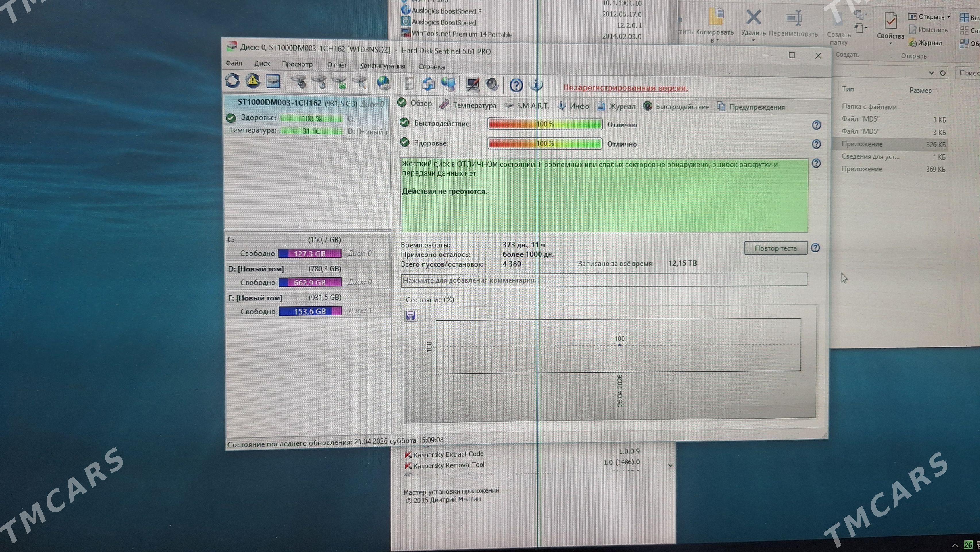The height and width of the screenshot is (552, 980).
Task: Expand the Explorer address bar dropdown chevron
Action: point(931,73)
